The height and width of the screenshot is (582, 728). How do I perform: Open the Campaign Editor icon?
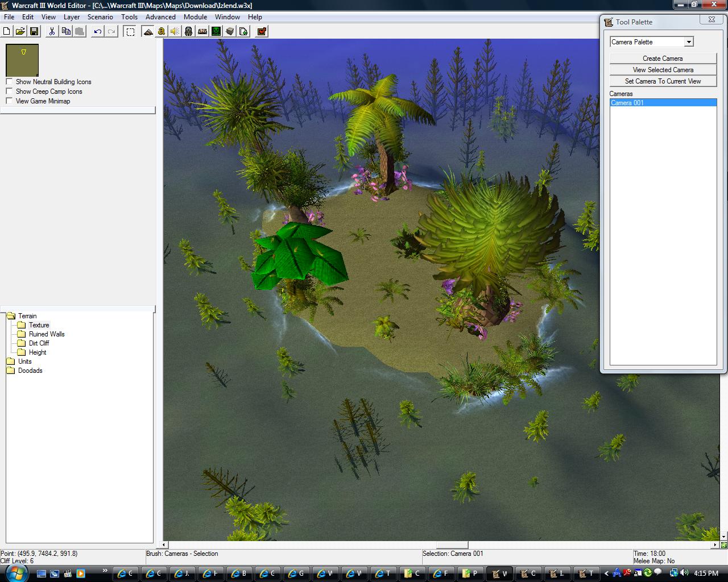click(x=202, y=31)
